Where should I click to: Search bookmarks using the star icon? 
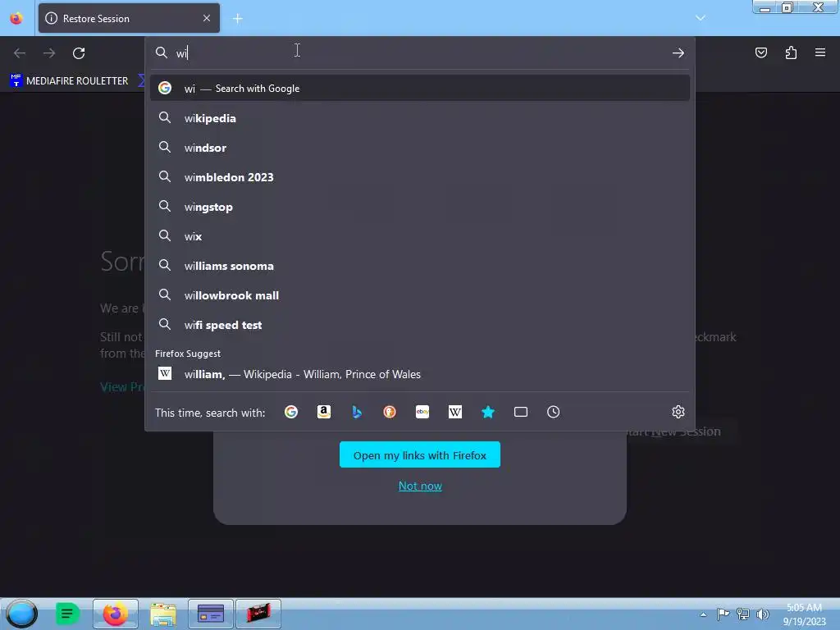tap(488, 412)
